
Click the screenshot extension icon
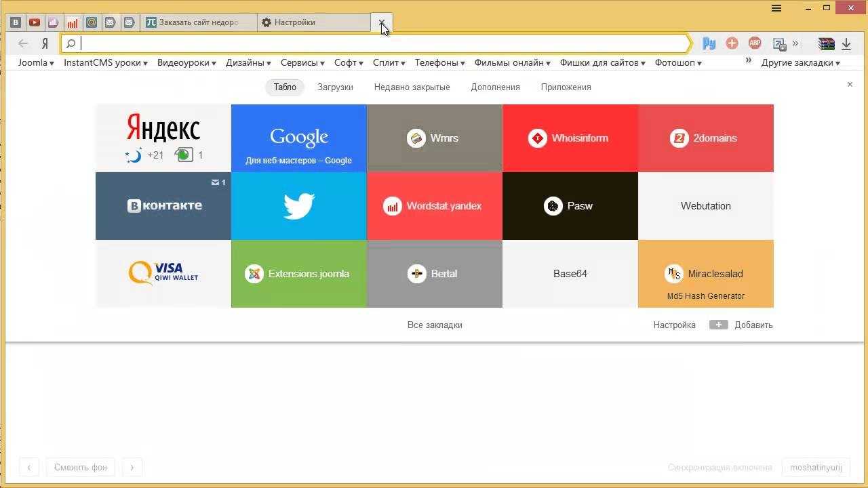[779, 44]
